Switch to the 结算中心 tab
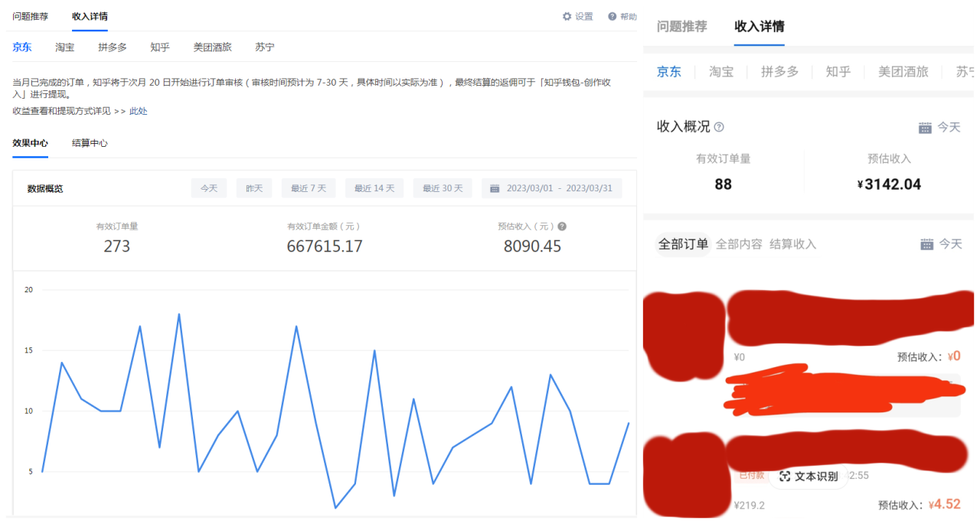 89,143
